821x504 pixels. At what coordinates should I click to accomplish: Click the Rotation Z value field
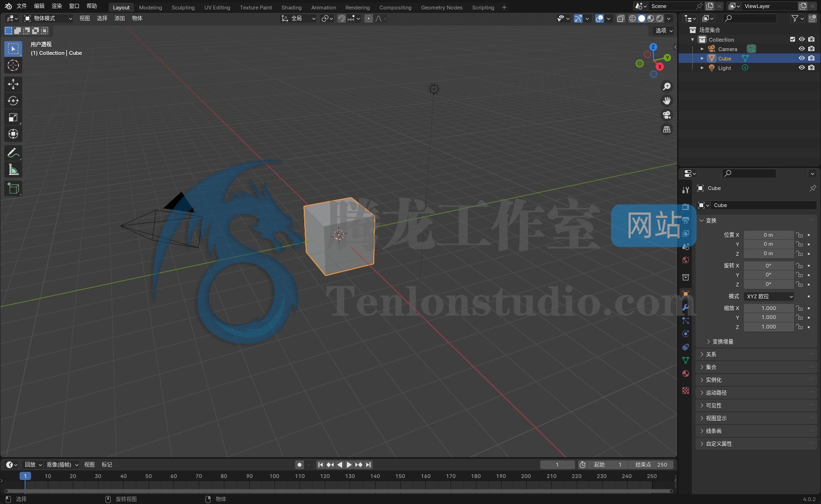[768, 284]
